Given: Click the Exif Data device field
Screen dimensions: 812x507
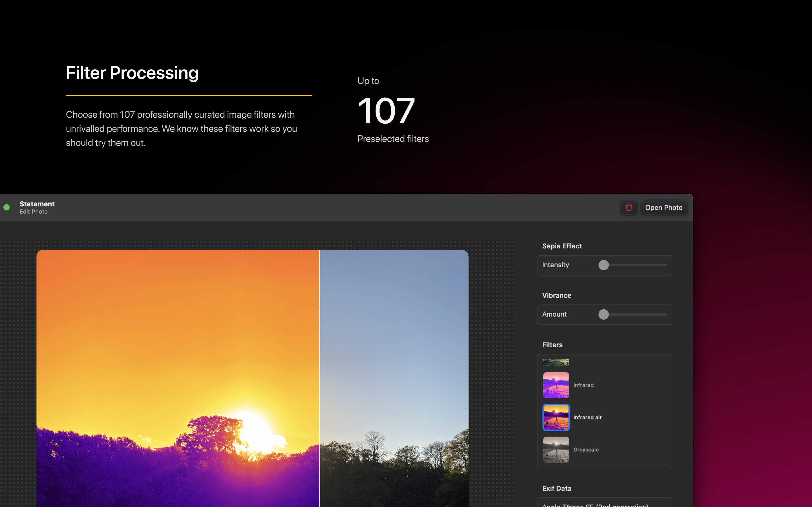Looking at the screenshot, I should click(x=604, y=503).
